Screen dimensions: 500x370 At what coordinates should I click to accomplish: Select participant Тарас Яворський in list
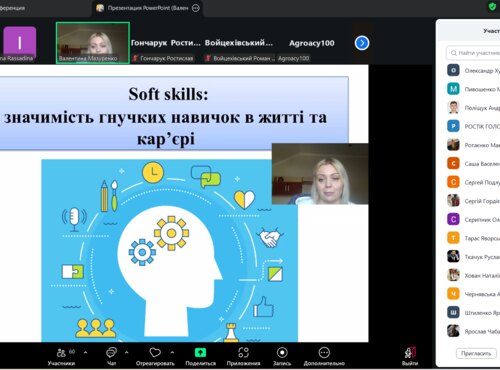[x=473, y=238]
